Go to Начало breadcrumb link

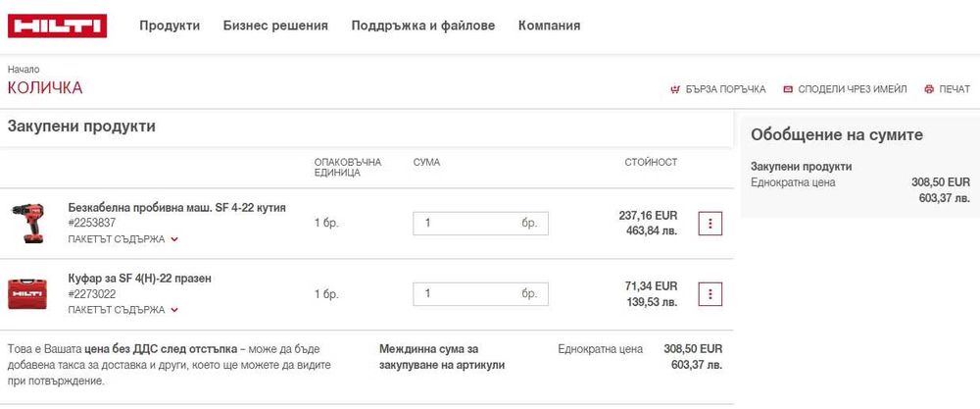point(24,70)
